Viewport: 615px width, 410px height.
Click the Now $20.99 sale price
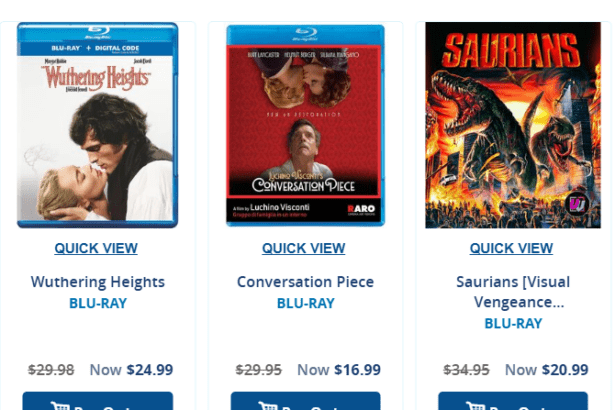tap(547, 370)
